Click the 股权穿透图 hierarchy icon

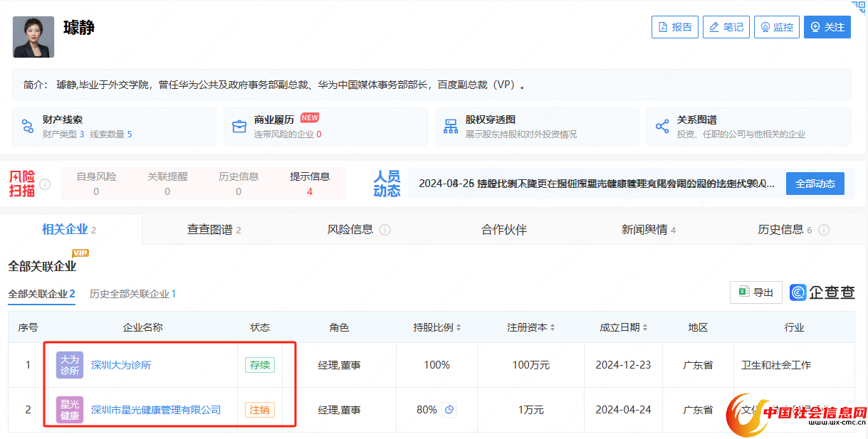pos(451,127)
